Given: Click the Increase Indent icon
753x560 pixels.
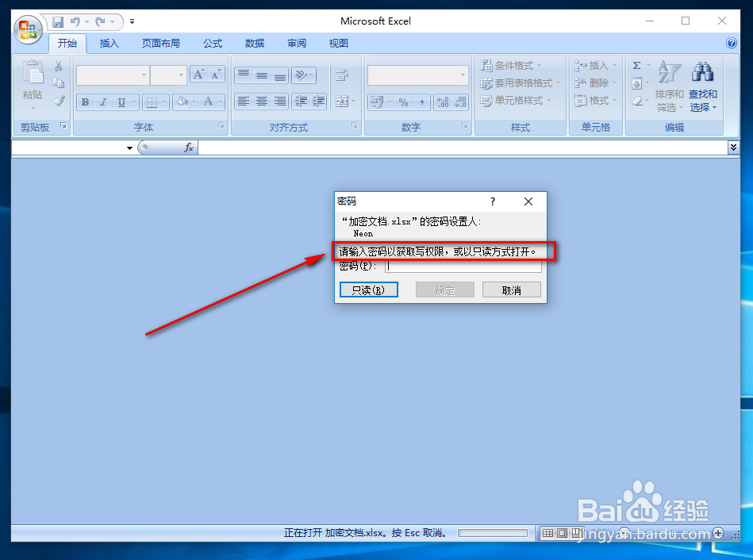Looking at the screenshot, I should click(318, 102).
